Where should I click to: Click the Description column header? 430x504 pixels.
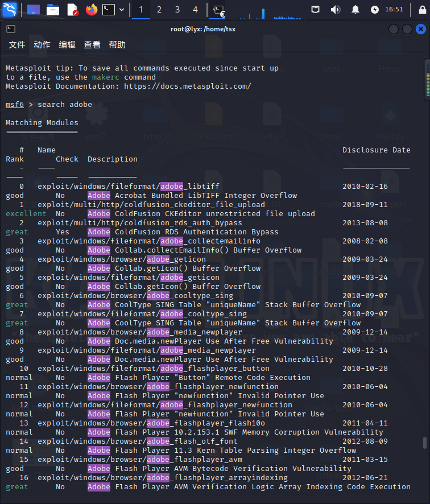[113, 159]
